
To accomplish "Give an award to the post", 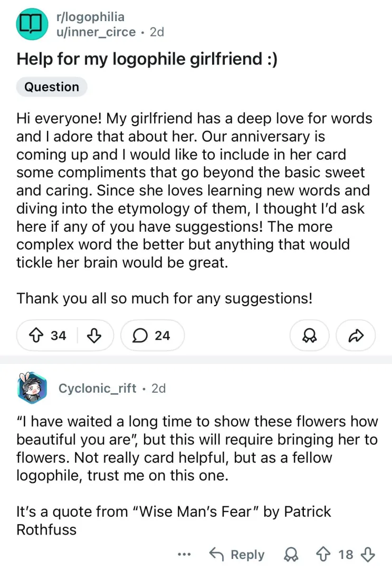I will click(x=309, y=335).
